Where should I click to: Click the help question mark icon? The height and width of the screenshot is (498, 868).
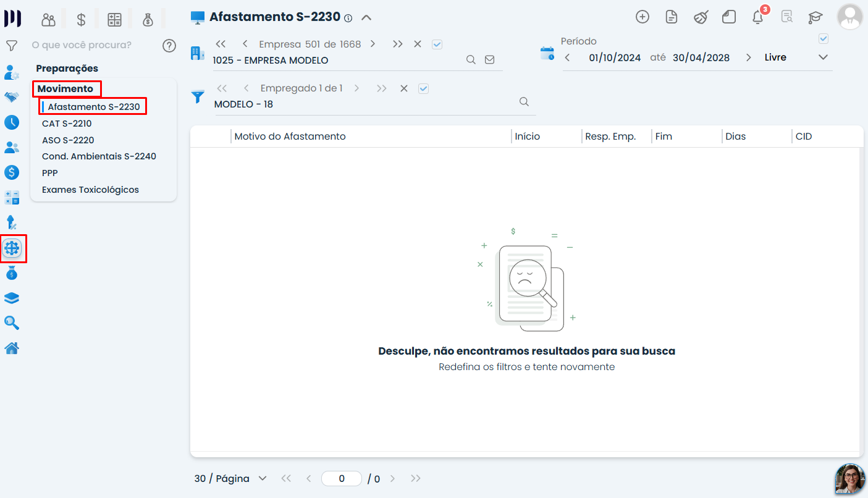[x=169, y=45]
